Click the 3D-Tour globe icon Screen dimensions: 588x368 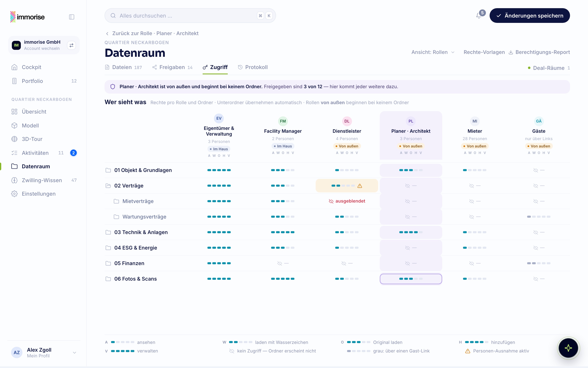click(14, 139)
